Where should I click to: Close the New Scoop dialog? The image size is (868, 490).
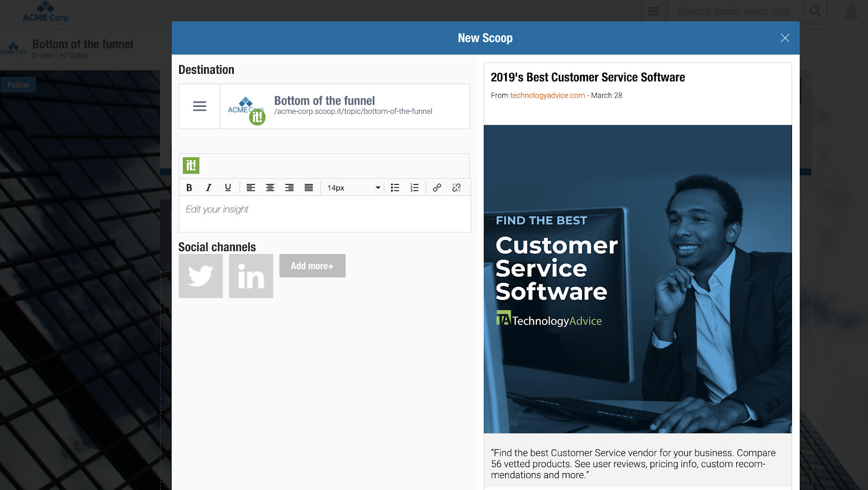click(x=785, y=38)
